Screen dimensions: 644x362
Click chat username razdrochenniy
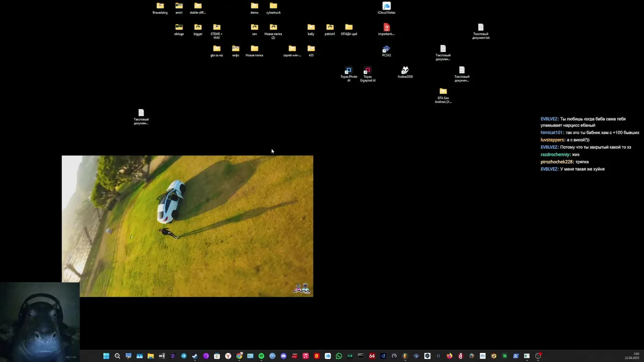555,155
